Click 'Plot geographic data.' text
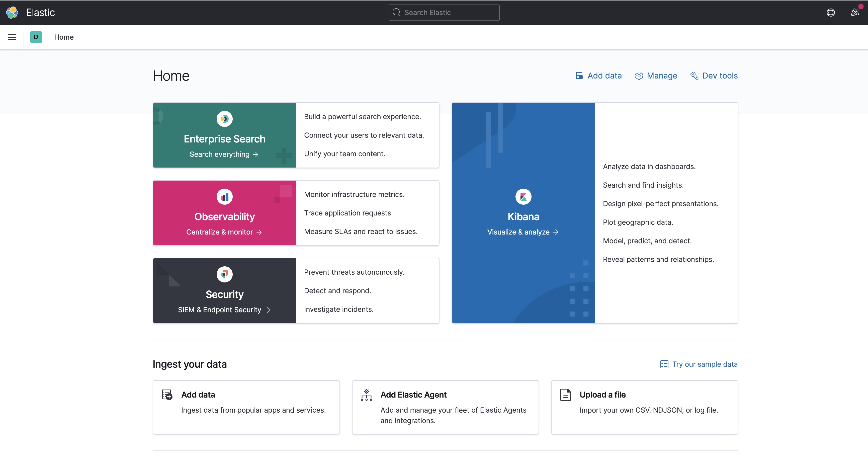This screenshot has width=868, height=456. [638, 222]
